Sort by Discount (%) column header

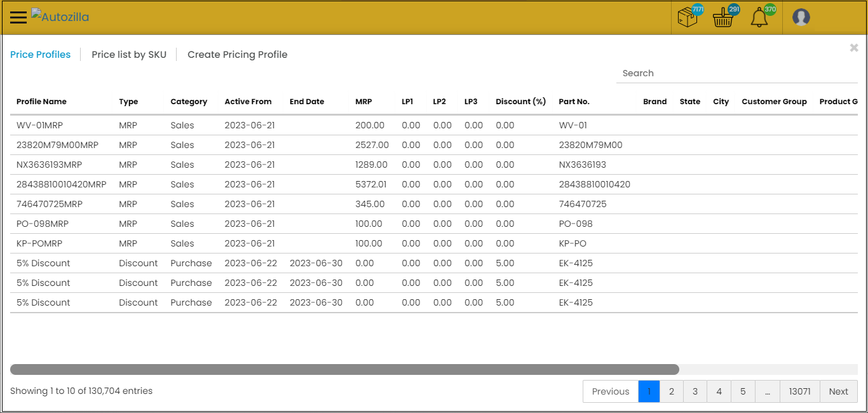520,102
